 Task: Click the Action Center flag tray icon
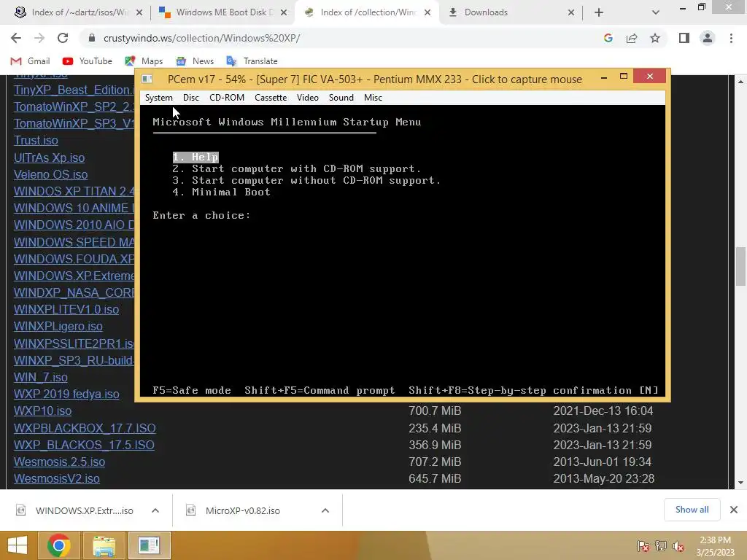pyautogui.click(x=643, y=546)
